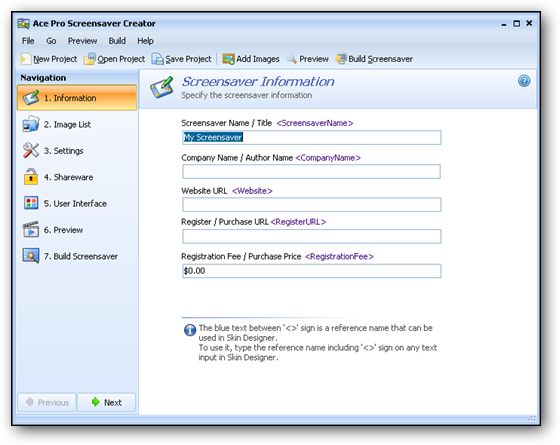Maximize the Ace Pro Screensaver Creator window
The image size is (560, 445).
(x=516, y=24)
